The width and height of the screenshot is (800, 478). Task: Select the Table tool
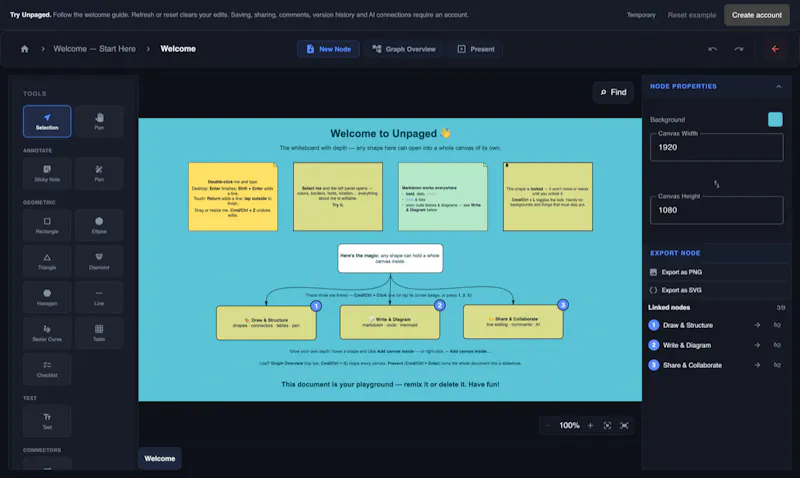99,333
